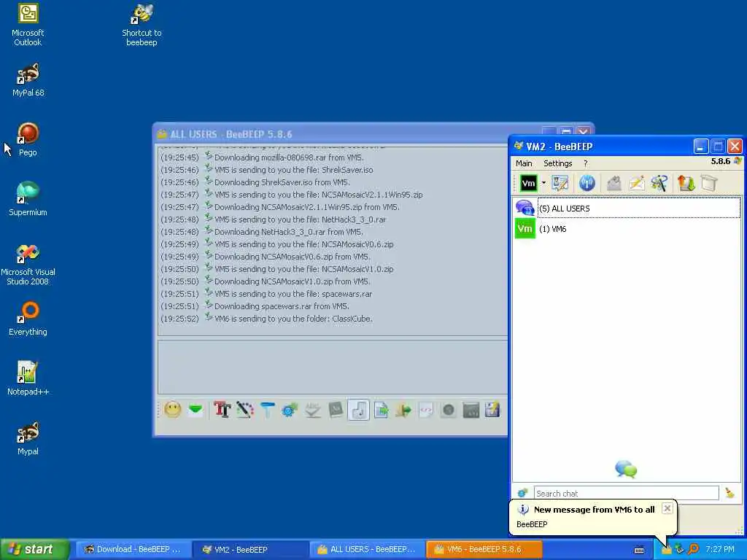
Task: Click the magic wand group icon
Action: pos(659,183)
